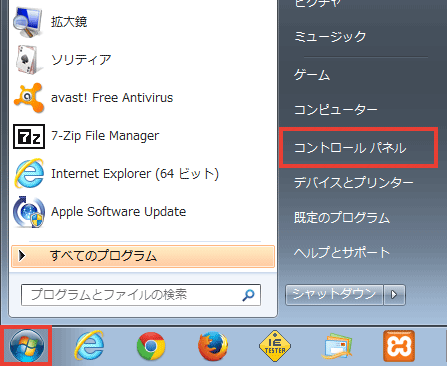Image resolution: width=447 pixels, height=366 pixels.
Task: Expand すべてのプログラム list
Action: pyautogui.click(x=143, y=256)
